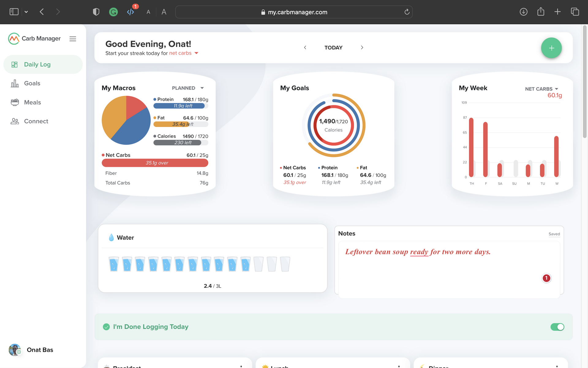This screenshot has width=588, height=368.
Task: Open a new browser tab
Action: pyautogui.click(x=558, y=12)
